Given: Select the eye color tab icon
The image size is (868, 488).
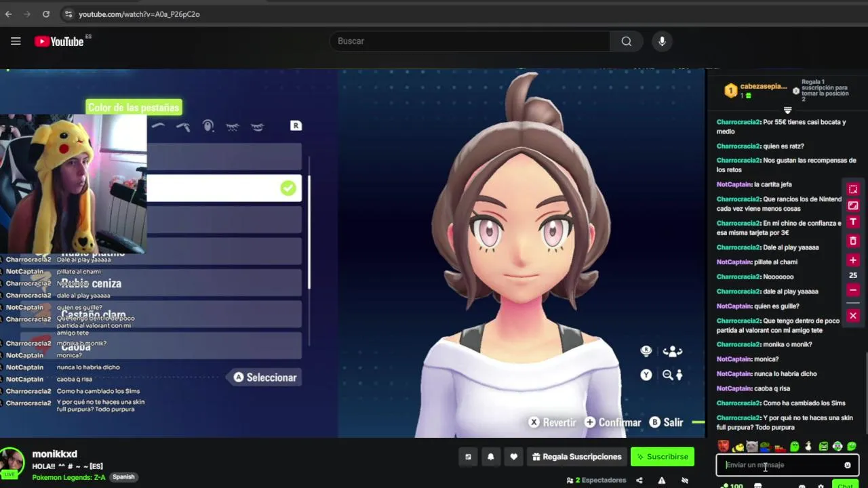Looking at the screenshot, I should (x=208, y=126).
